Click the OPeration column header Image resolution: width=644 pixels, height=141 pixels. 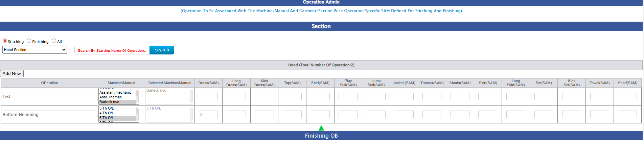pos(49,83)
